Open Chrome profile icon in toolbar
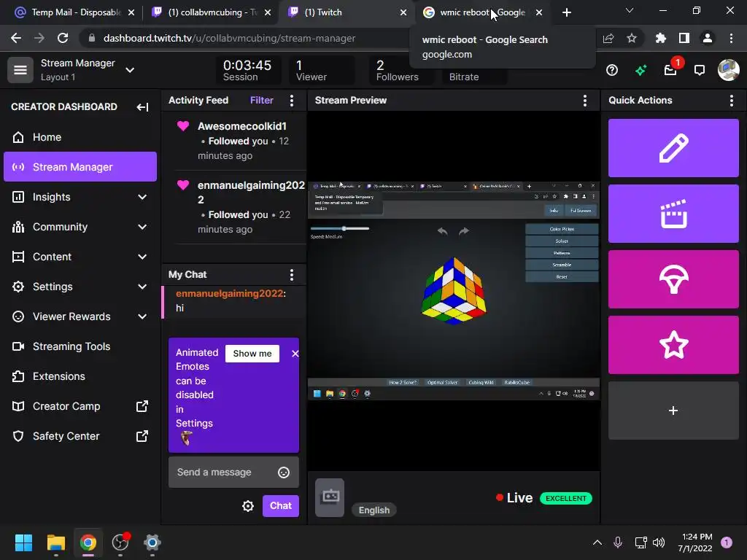Screen dimensions: 747x560 coord(708,38)
